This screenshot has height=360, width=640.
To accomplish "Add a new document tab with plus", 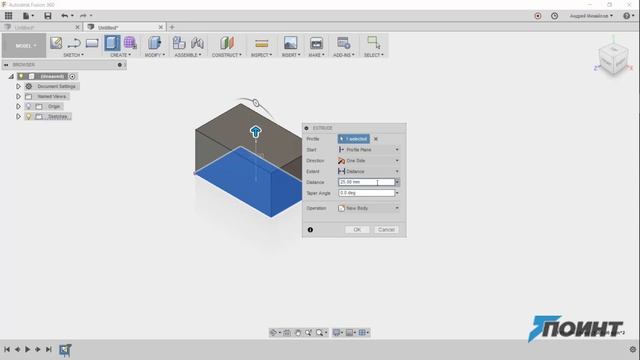I will click(x=172, y=27).
